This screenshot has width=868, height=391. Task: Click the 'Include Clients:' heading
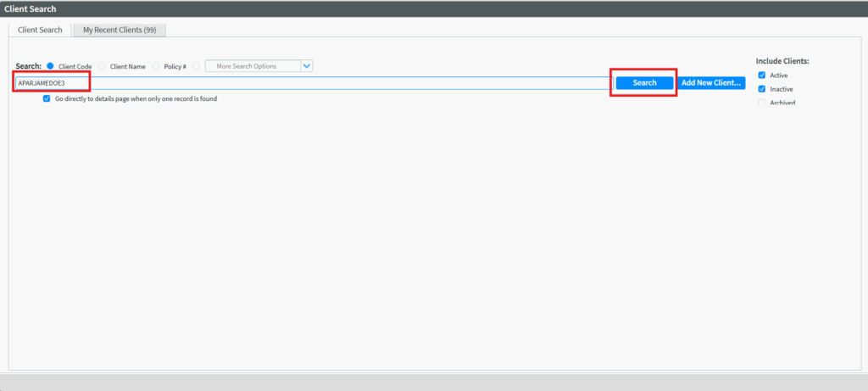point(782,61)
